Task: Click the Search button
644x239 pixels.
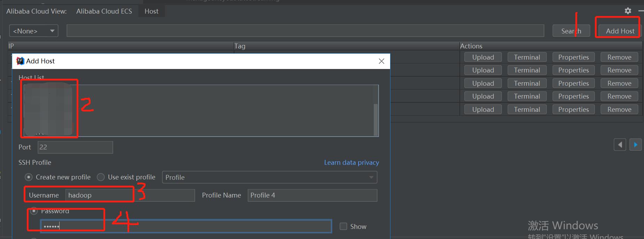Action: point(571,31)
